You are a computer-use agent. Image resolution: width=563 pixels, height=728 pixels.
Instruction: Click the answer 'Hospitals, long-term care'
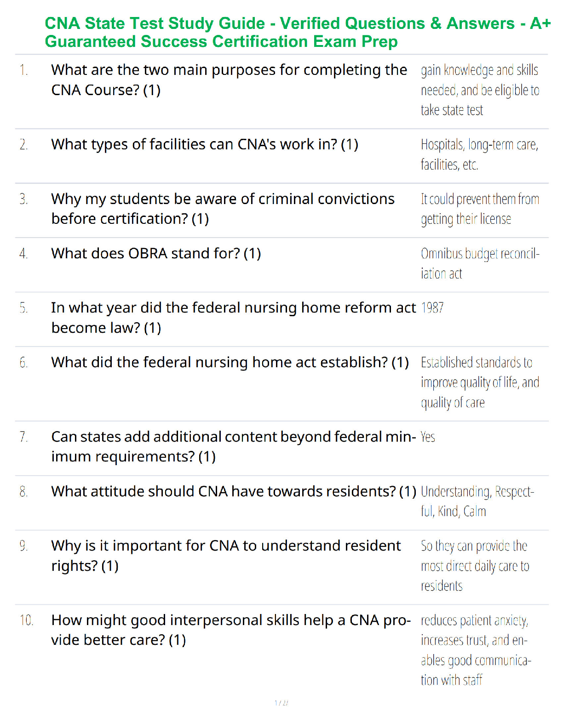tap(480, 154)
